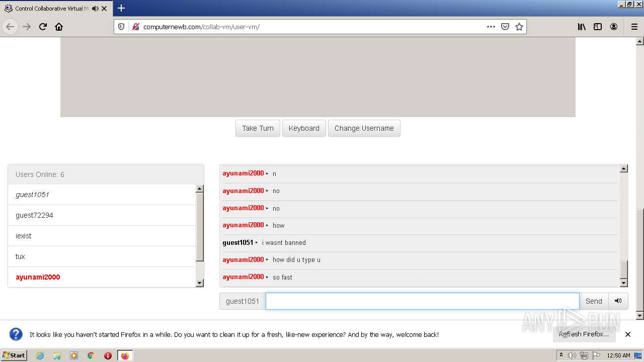Screen dimensions: 644x362
Task: Open media player from taskbar
Action: (74, 355)
